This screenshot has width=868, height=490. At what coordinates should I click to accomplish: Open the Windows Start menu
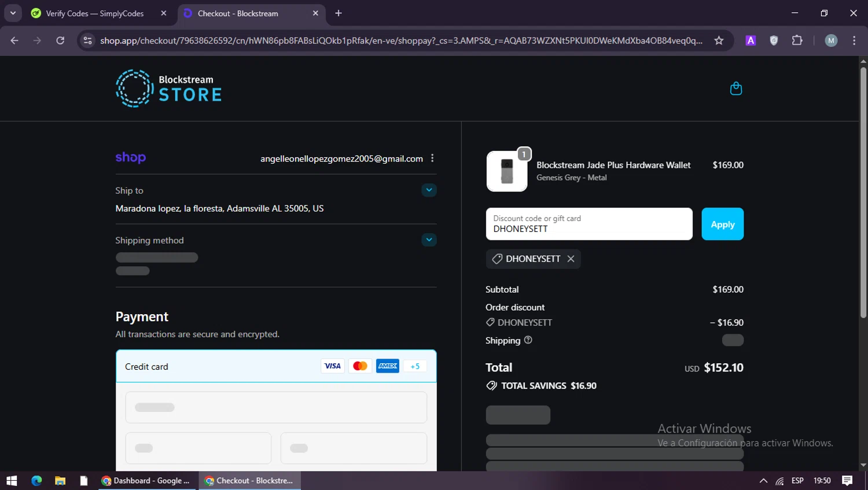point(12,481)
